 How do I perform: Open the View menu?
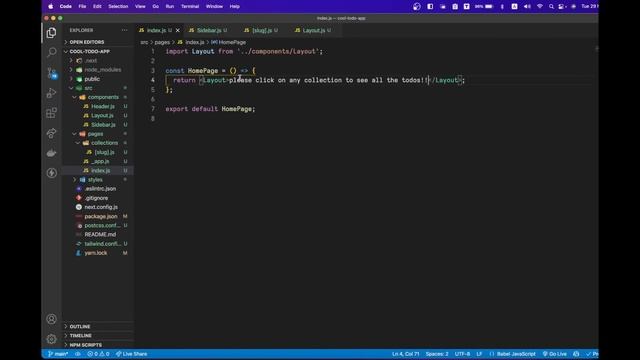tap(140, 7)
